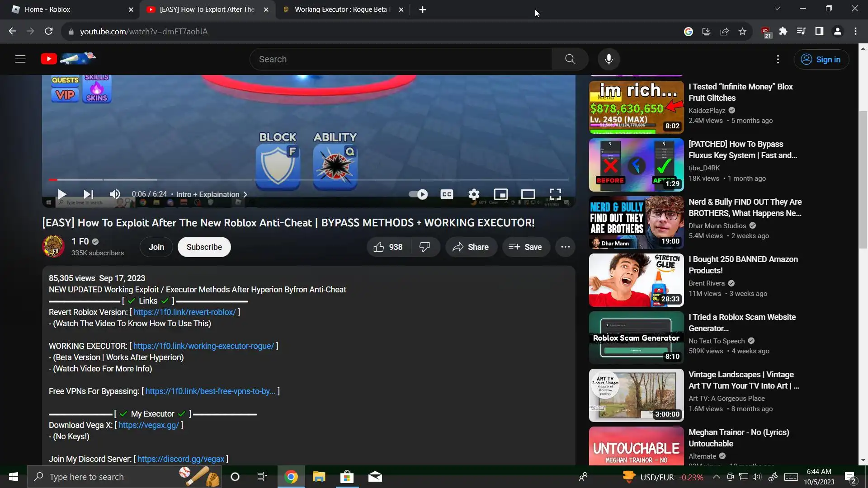Screen dimensions: 868x488
Task: Skip to next video
Action: click(89, 194)
